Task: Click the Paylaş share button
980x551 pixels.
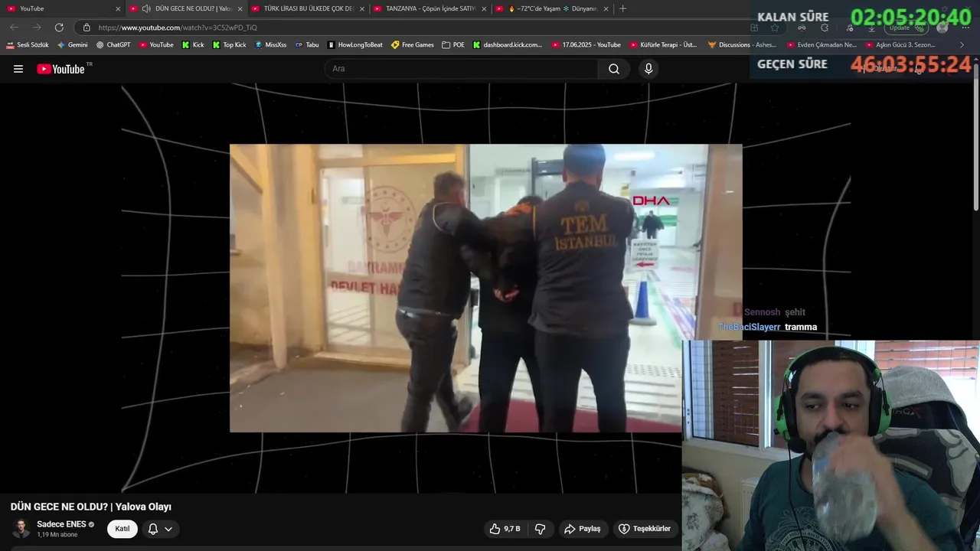Action: [582, 529]
